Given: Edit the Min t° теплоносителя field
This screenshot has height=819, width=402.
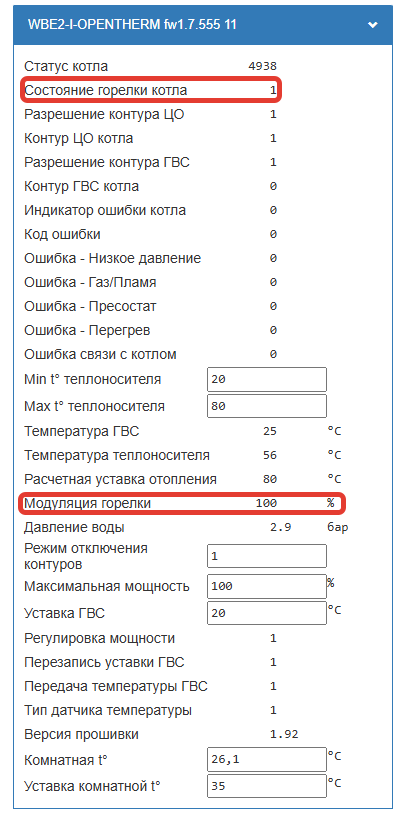Looking at the screenshot, I should [267, 379].
